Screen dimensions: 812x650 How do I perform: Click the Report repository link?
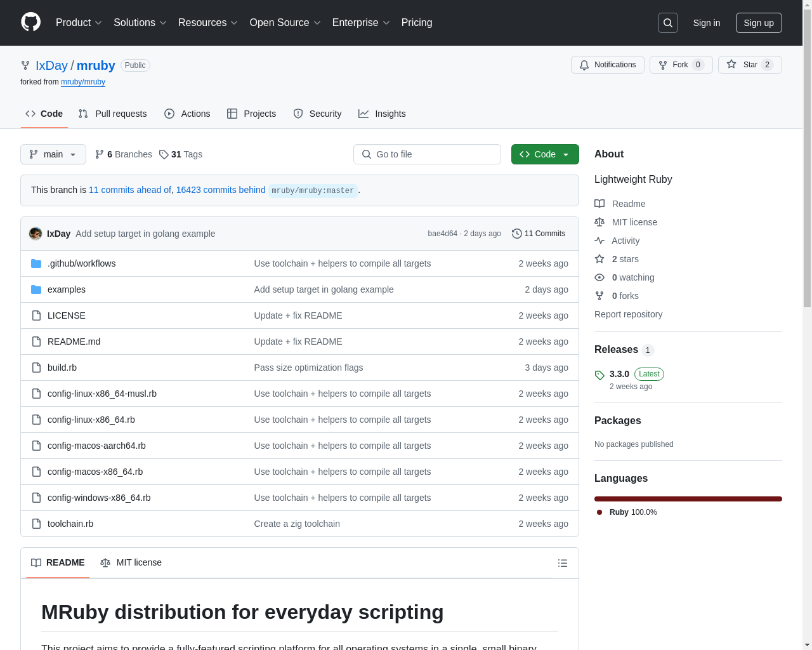point(628,314)
